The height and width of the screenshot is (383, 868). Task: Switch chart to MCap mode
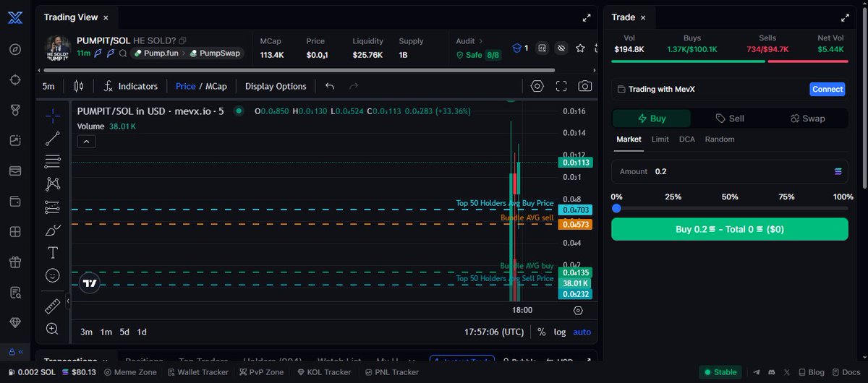pyautogui.click(x=216, y=86)
